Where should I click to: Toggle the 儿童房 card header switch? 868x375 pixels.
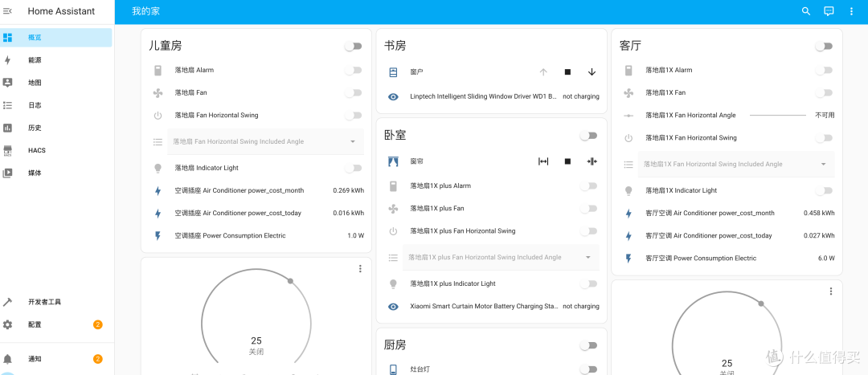pyautogui.click(x=353, y=46)
